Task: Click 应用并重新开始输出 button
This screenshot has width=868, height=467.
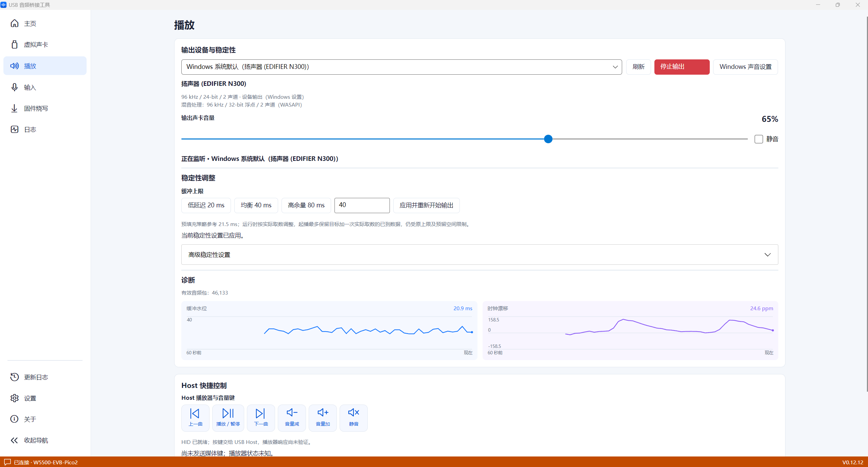Action: (426, 205)
